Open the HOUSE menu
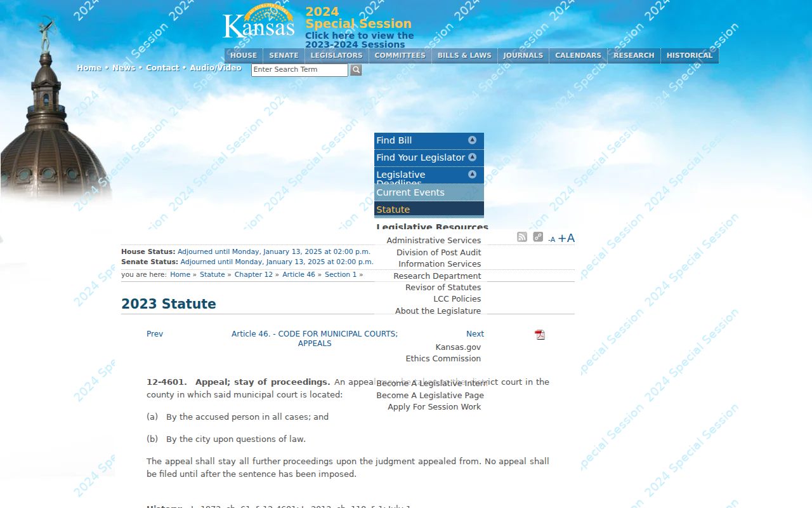812x508 pixels. 244,55
